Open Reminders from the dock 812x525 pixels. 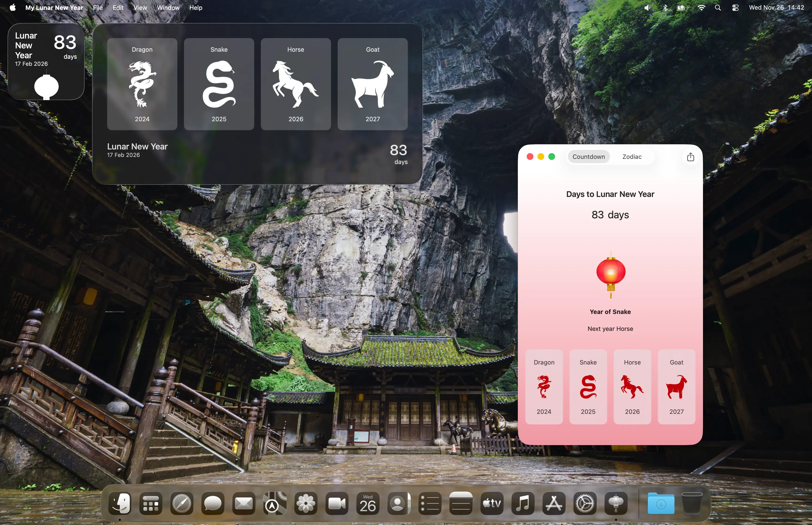(x=430, y=503)
